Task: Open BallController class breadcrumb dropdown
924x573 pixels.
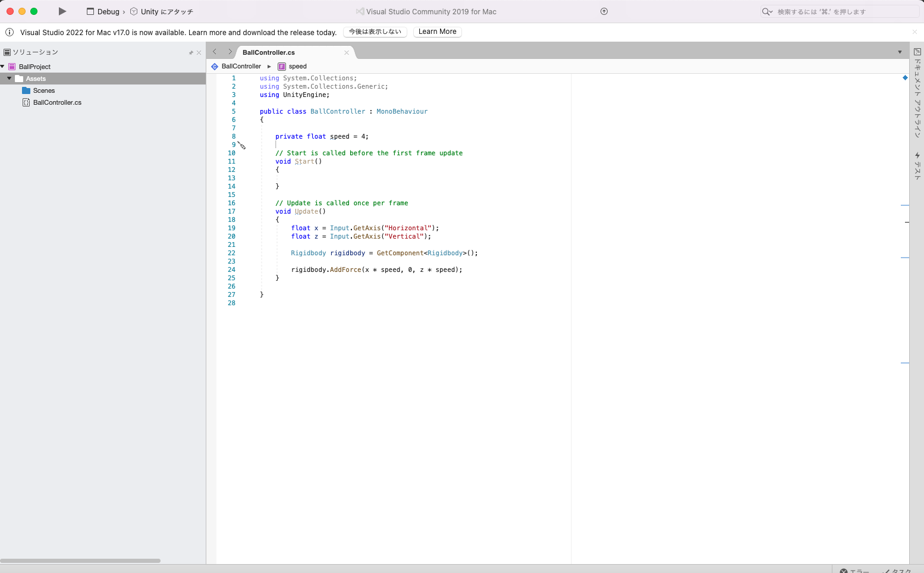Action: click(241, 67)
